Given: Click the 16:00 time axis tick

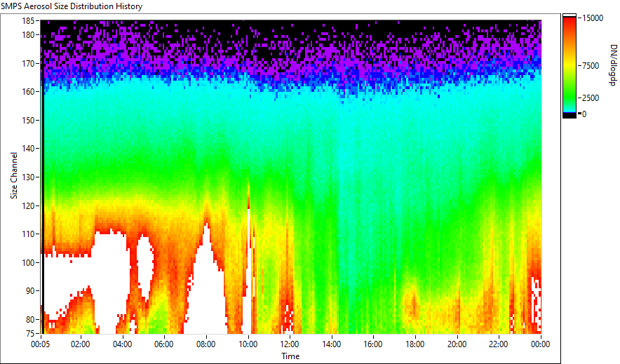Looking at the screenshot, I should pos(373,344).
